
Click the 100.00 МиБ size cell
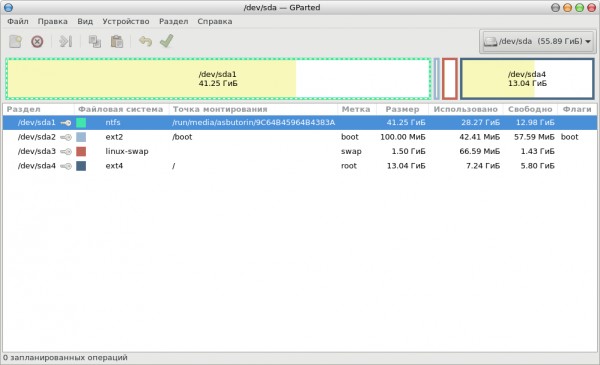[x=403, y=137]
